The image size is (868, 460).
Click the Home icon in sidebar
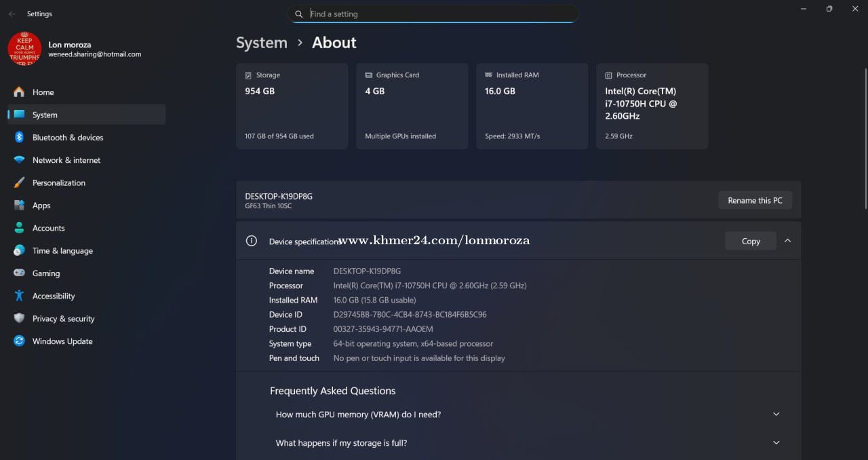[19, 92]
